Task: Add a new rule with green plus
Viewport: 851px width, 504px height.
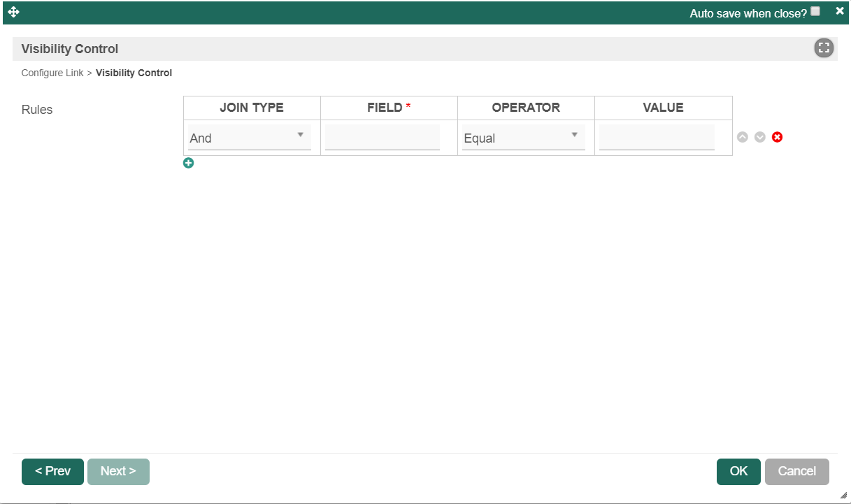Action: tap(188, 163)
